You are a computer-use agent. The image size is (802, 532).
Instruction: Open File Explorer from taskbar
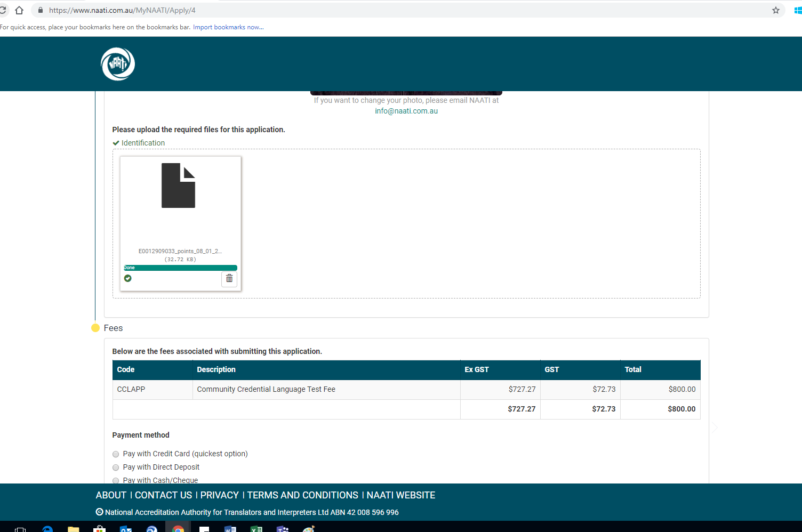coord(74,529)
